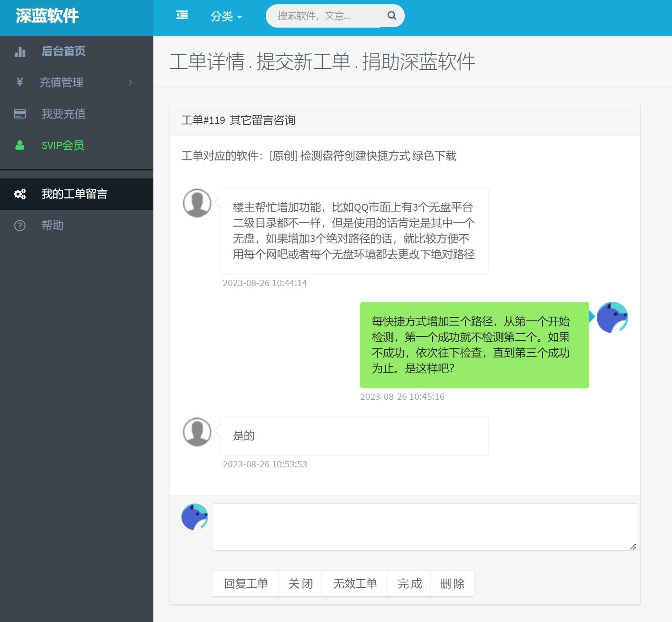The width and height of the screenshot is (672, 622).
Task: Click the timestamp 2023-08-26 10:44:14
Action: click(x=265, y=283)
